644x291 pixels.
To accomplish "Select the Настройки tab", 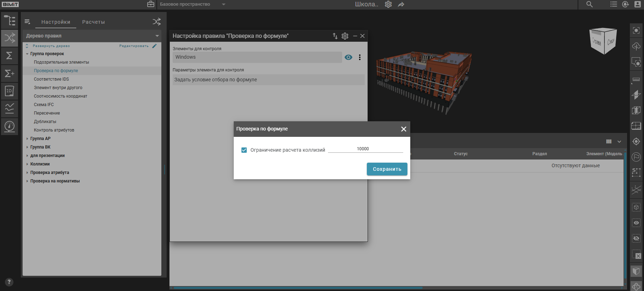I will (56, 22).
